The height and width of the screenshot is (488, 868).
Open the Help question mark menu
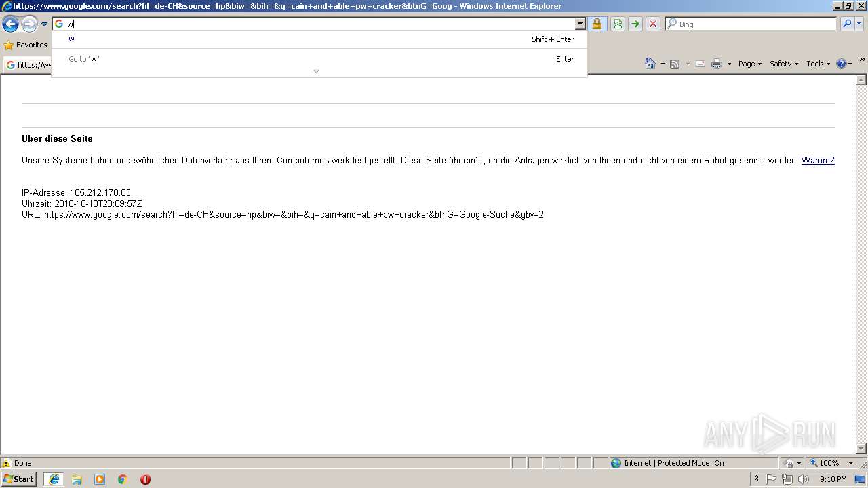844,64
